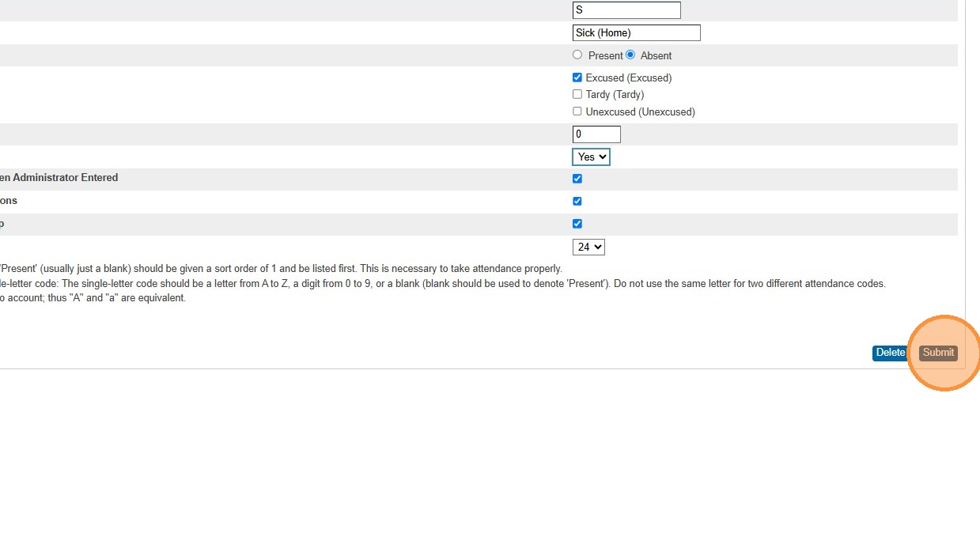Open the sort order dropdown showing 24
This screenshot has height=548, width=980.
(588, 247)
